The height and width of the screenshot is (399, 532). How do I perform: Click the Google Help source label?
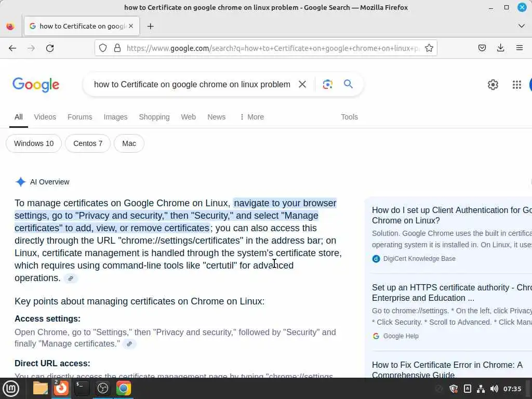pos(401,336)
